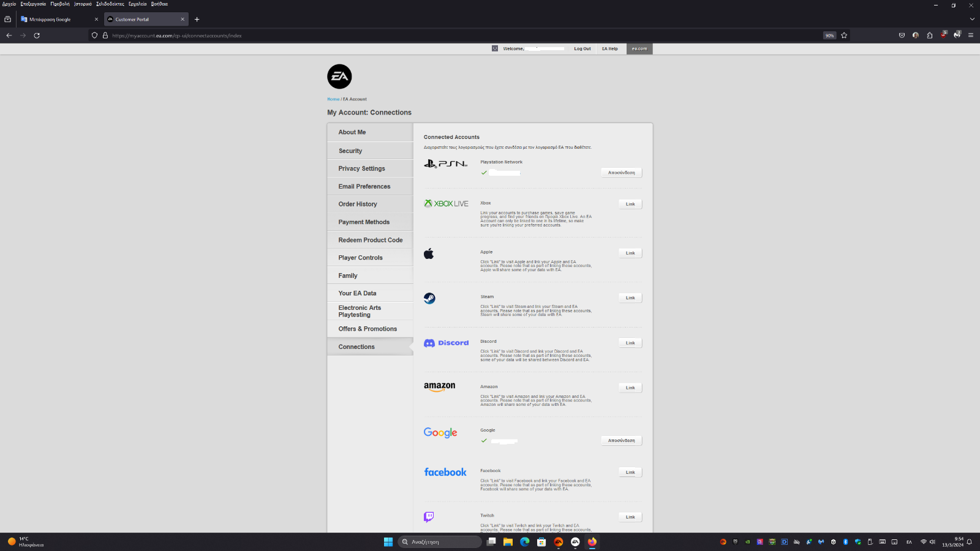
Task: Open the Ιστορικό menu
Action: pyautogui.click(x=83, y=4)
